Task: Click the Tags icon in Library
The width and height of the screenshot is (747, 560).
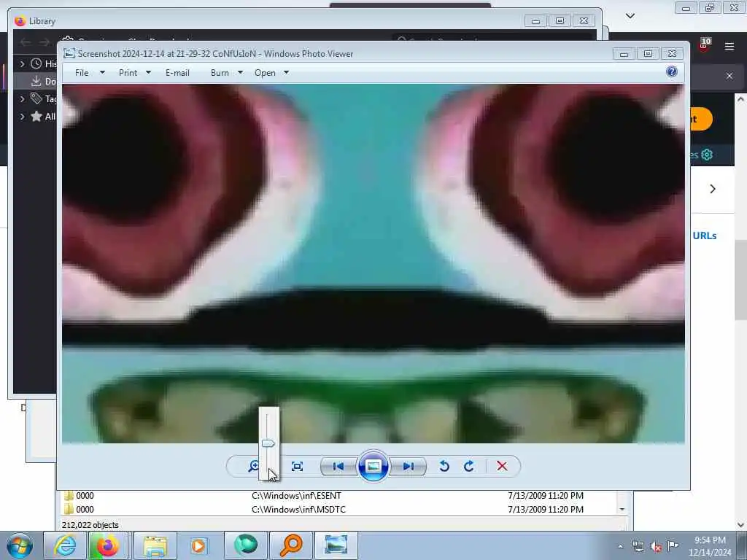Action: (x=36, y=98)
